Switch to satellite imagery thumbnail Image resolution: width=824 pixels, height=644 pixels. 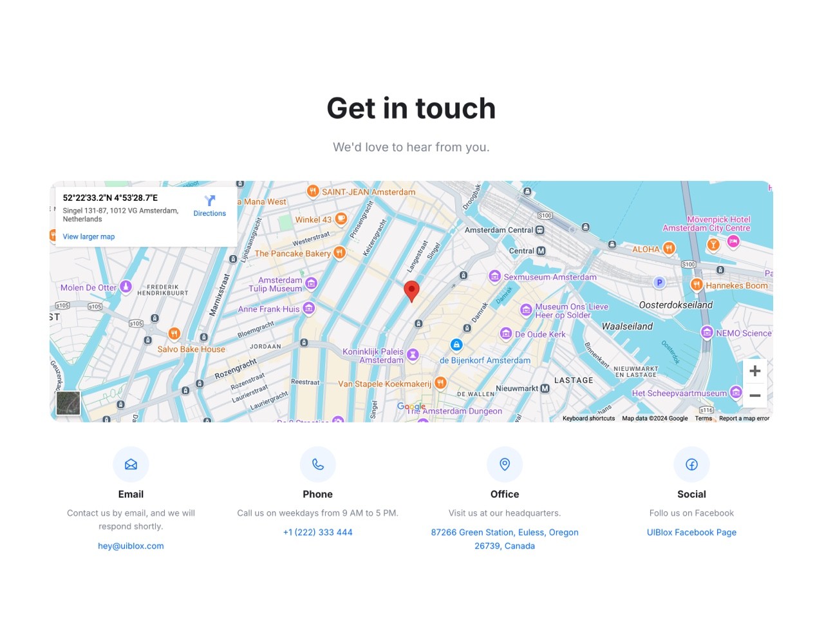68,403
